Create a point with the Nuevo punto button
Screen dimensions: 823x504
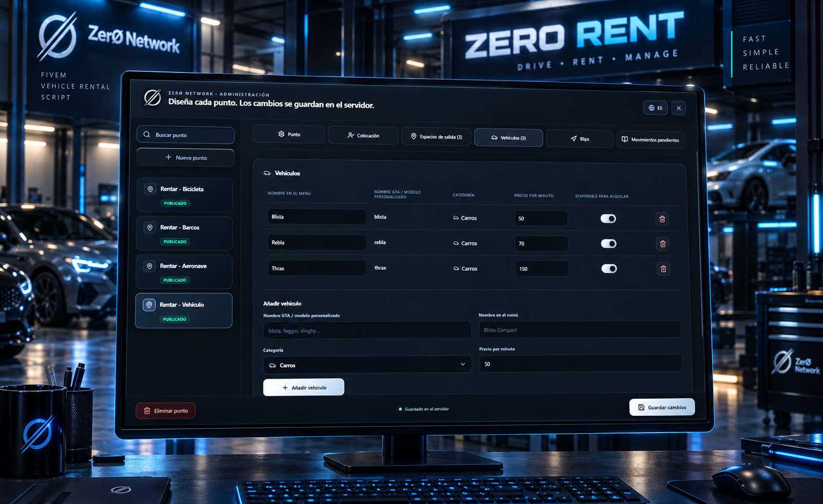coord(185,158)
